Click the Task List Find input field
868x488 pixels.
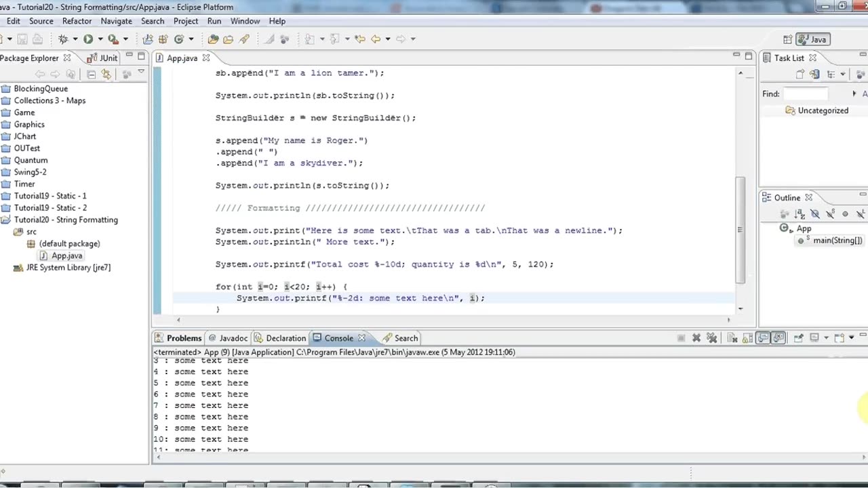coord(806,94)
